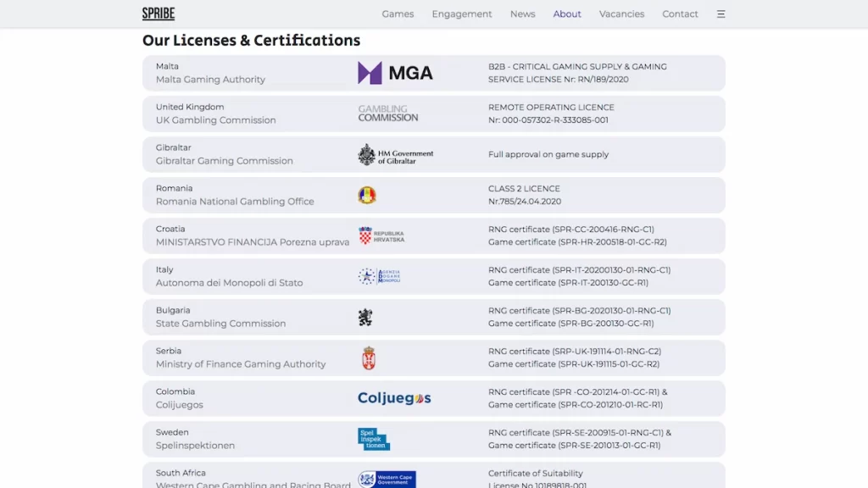
Task: Click 'Game certificate (SPR-BG-200130-GC-R1)' text
Action: (570, 323)
